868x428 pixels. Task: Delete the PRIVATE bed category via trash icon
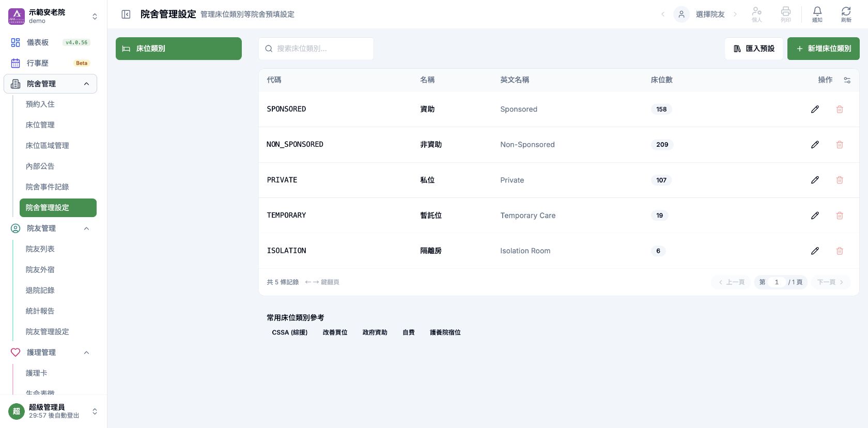(x=840, y=180)
